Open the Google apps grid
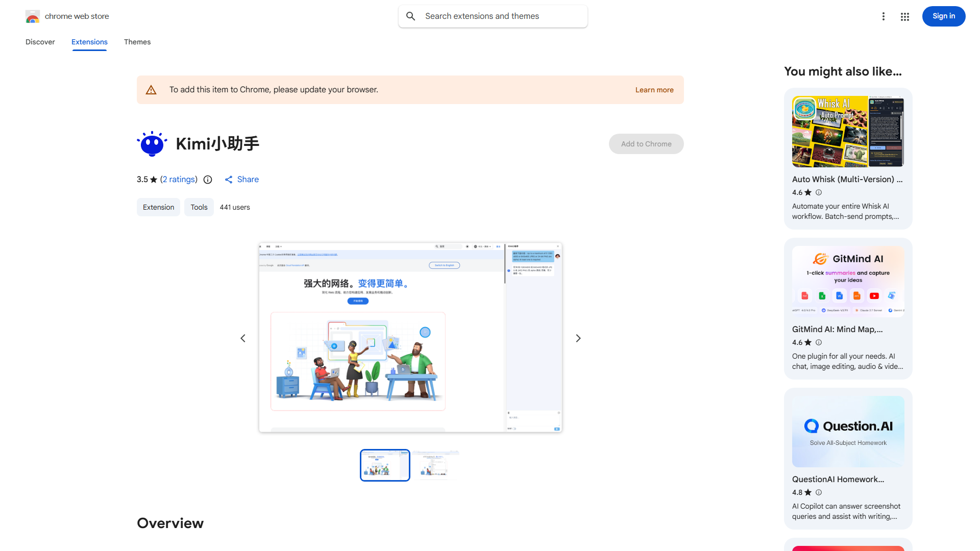The height and width of the screenshot is (551, 980). pyautogui.click(x=904, y=16)
